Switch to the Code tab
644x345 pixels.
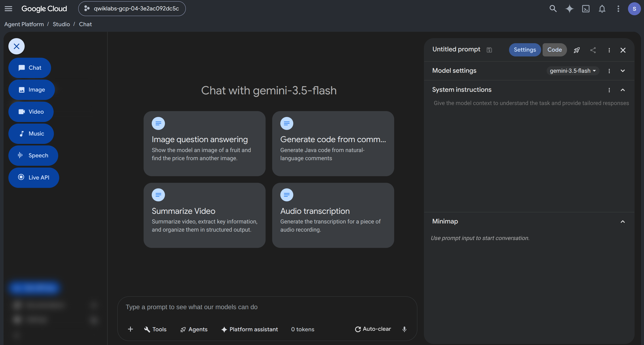click(555, 50)
